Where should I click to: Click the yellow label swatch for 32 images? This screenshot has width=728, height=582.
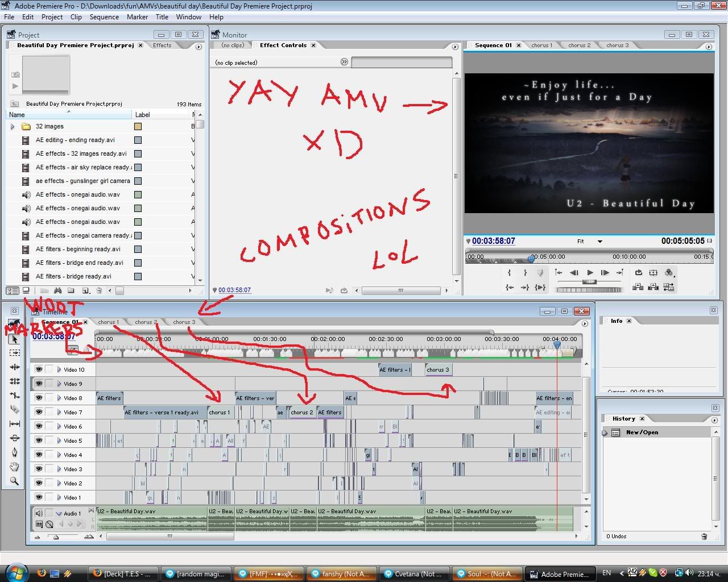click(138, 127)
